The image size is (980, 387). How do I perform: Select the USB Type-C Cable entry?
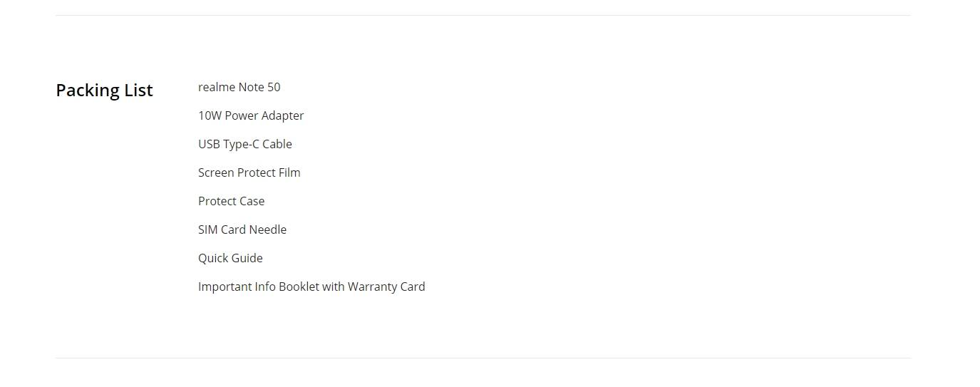point(245,144)
